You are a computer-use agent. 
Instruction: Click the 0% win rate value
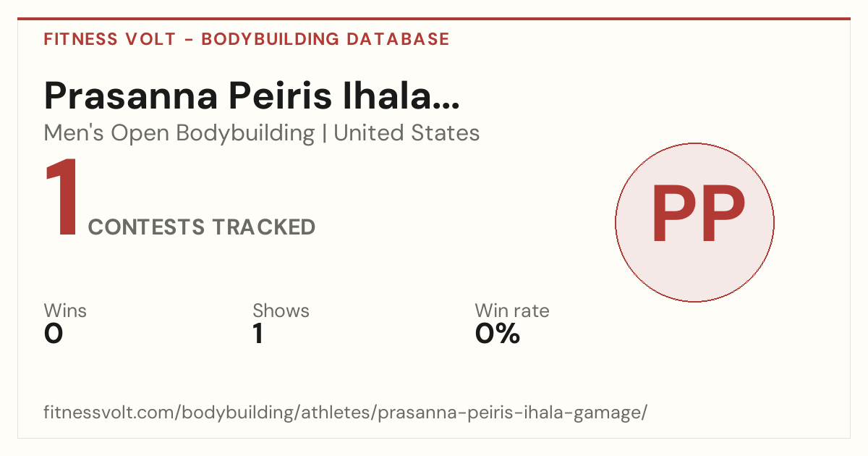tap(498, 334)
